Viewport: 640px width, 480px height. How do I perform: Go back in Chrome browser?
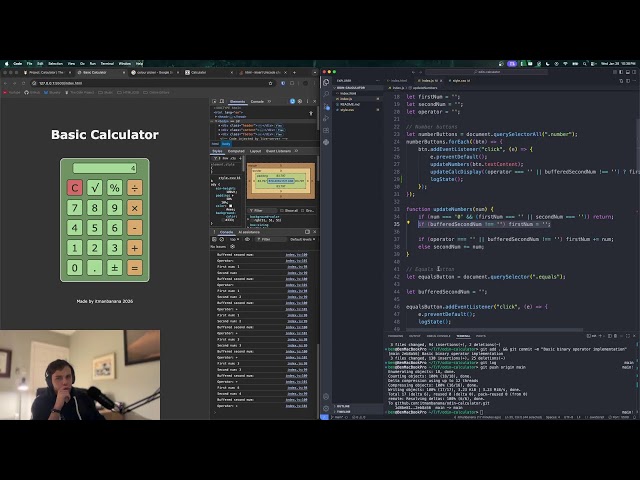point(5,83)
